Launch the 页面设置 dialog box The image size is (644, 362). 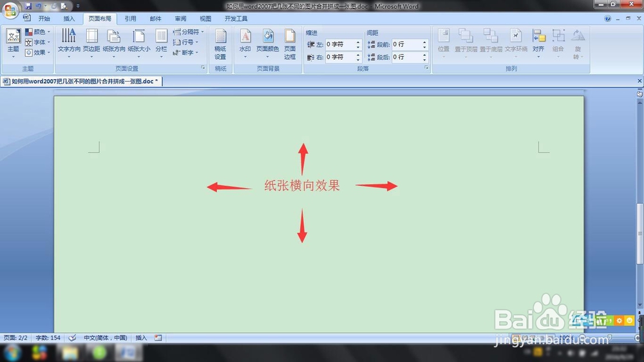coord(203,68)
